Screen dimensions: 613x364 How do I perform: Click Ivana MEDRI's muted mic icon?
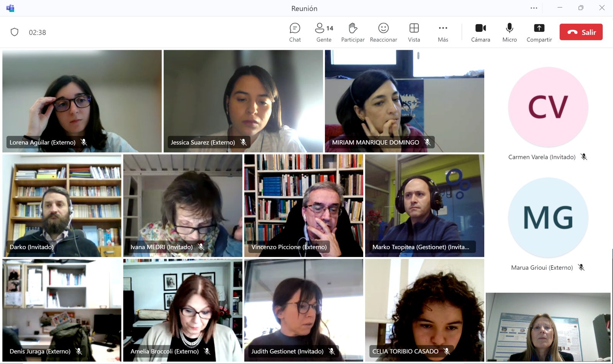point(201,247)
